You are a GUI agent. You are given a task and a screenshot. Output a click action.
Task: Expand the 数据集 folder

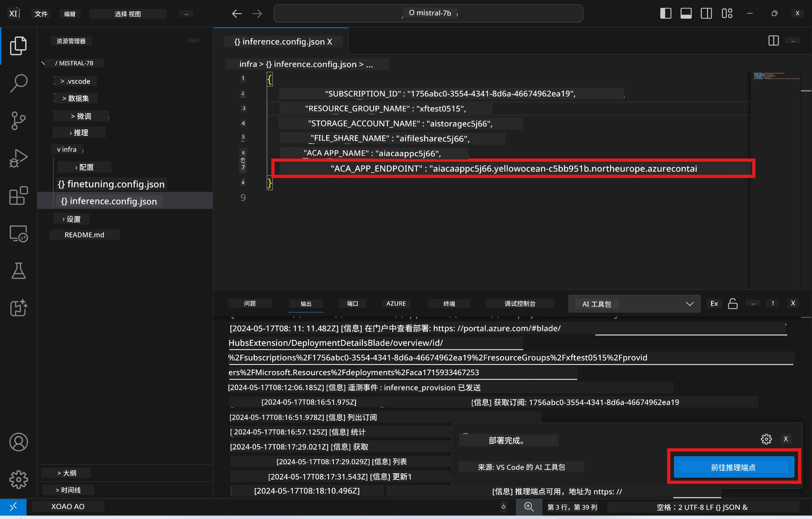(x=76, y=98)
